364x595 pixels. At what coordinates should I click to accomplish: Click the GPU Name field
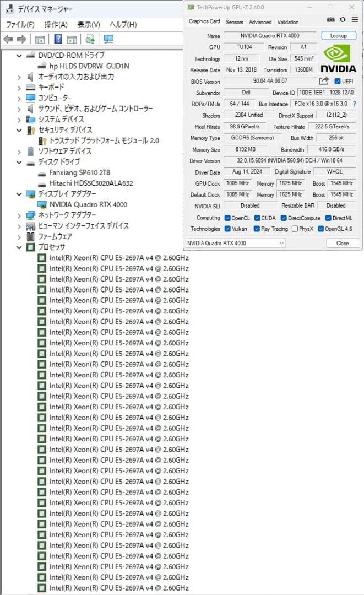pos(270,36)
